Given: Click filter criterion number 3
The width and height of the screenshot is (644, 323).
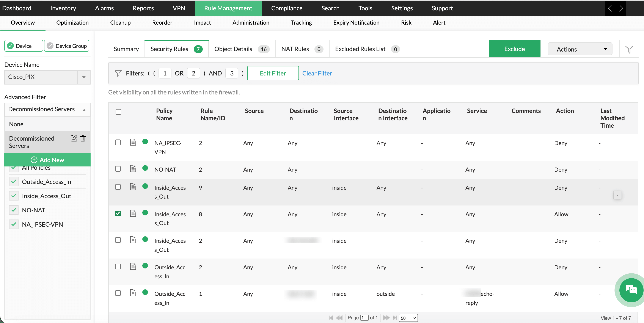Looking at the screenshot, I should (x=232, y=73).
